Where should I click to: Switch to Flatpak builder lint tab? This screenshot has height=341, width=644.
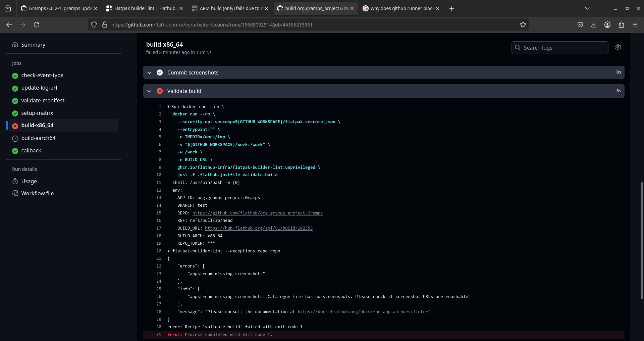pyautogui.click(x=145, y=8)
